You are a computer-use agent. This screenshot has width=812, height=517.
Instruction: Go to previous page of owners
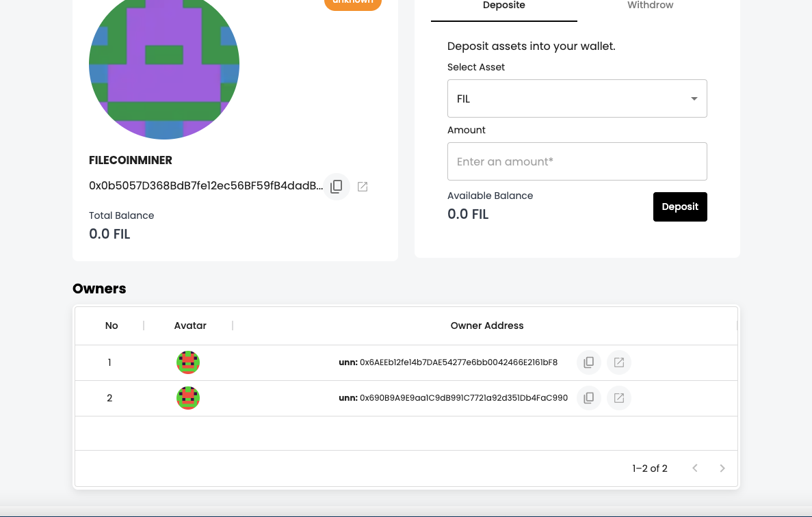point(695,468)
